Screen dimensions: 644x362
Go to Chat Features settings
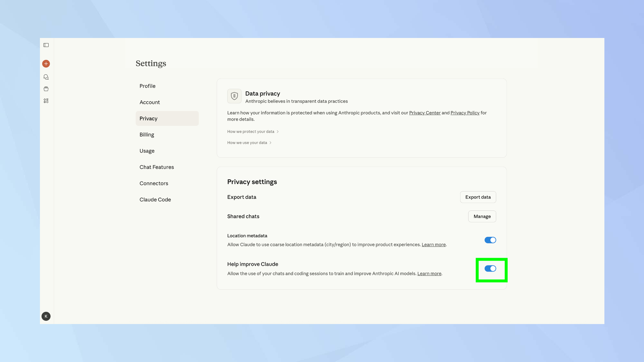(x=156, y=167)
